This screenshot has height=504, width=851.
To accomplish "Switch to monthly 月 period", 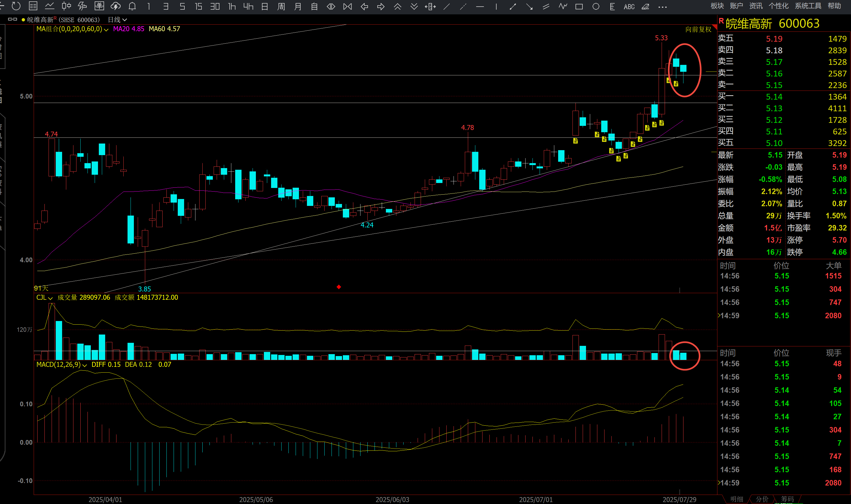I will [x=298, y=6].
